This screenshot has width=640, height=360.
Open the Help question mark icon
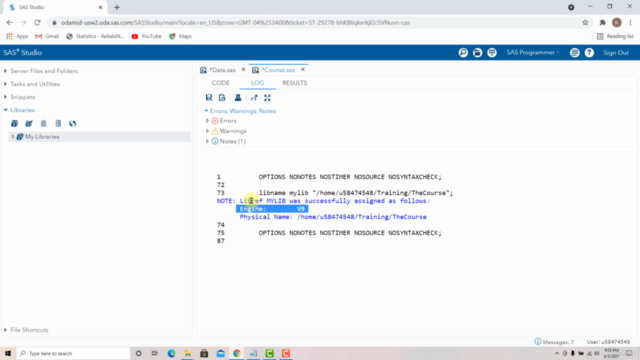pos(589,53)
